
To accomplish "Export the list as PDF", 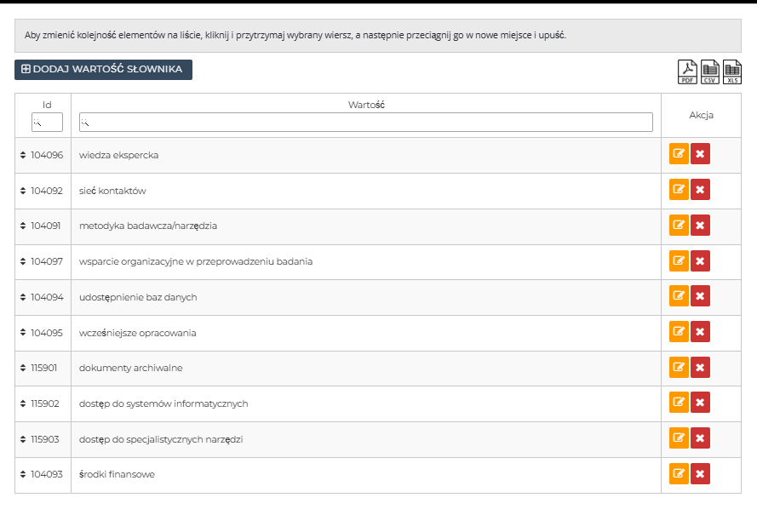I will (x=687, y=72).
